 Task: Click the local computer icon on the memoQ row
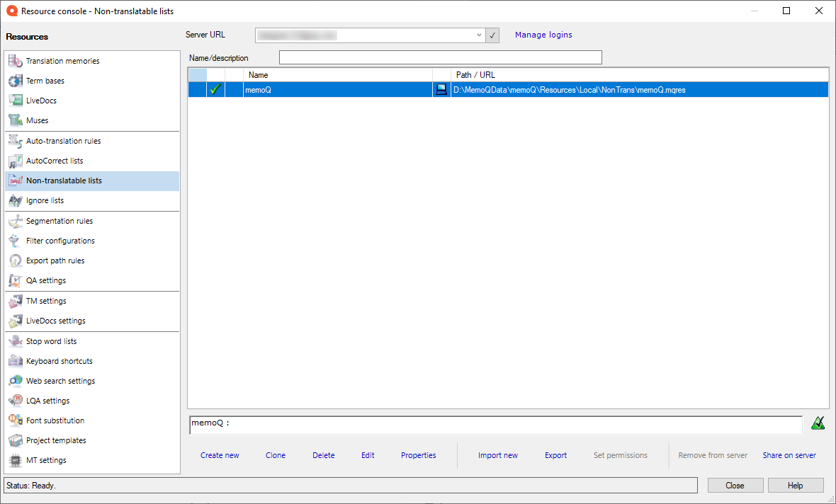[x=442, y=89]
